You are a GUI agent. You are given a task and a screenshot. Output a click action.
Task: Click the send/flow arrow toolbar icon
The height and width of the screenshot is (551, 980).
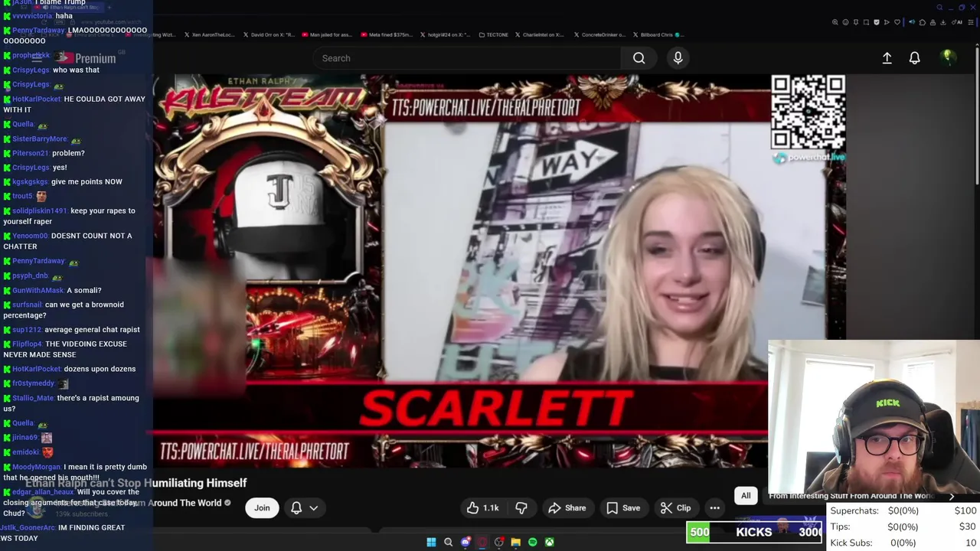click(887, 22)
